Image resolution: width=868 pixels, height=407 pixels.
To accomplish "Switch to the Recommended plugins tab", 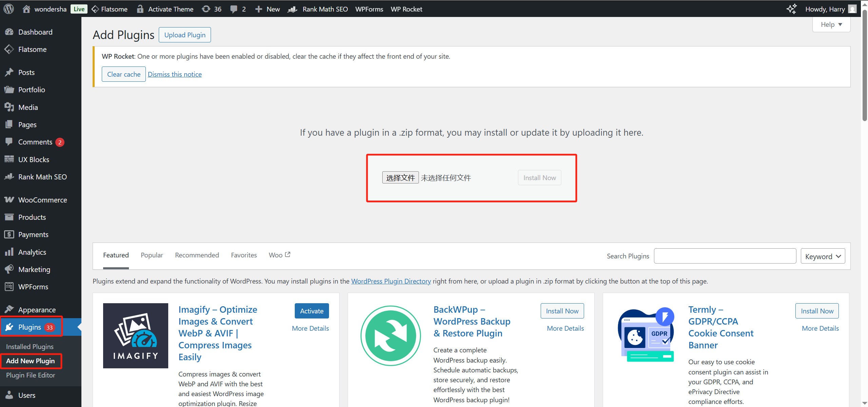I will pos(197,255).
